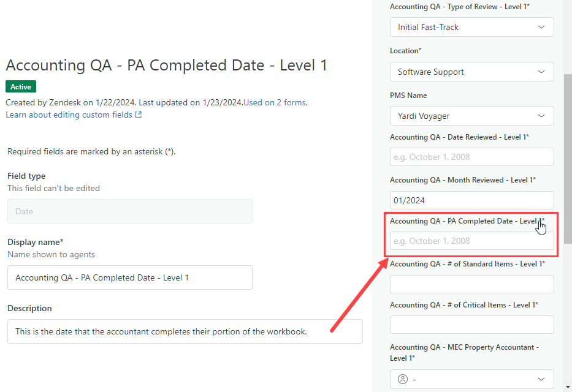Focus the # of Critical Items input
572x392 pixels.
[x=471, y=325]
